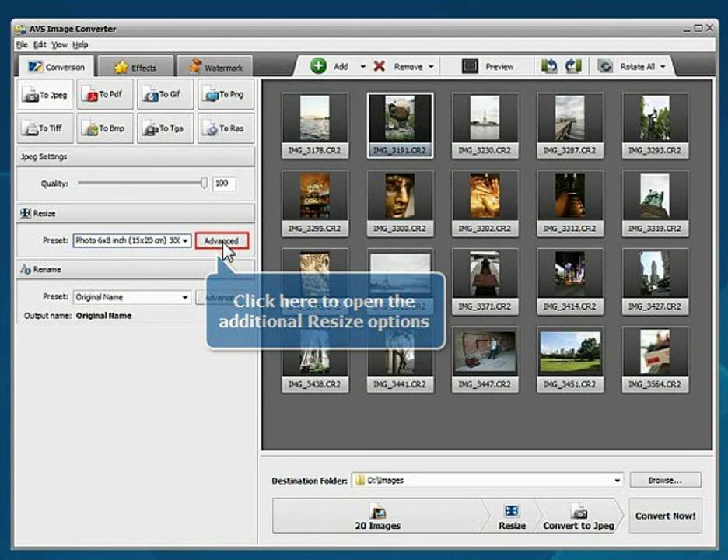This screenshot has width=728, height=560.
Task: Select thumbnail IMG_3302.CR2
Action: [x=485, y=203]
